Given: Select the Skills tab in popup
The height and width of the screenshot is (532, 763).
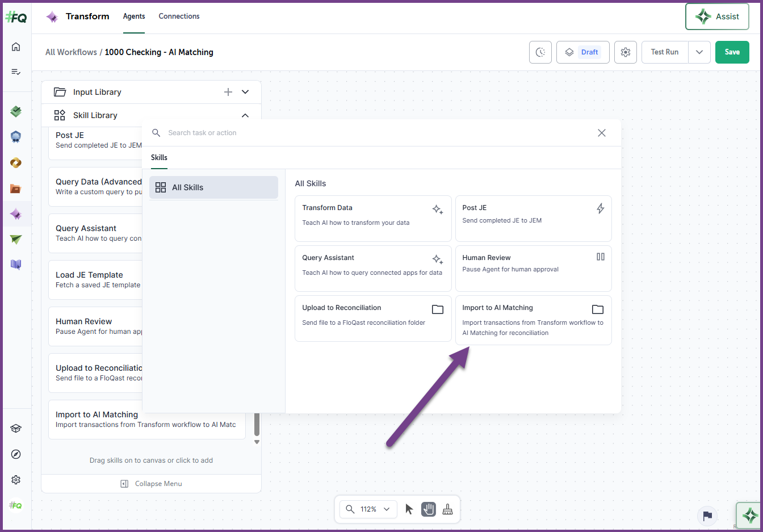Looking at the screenshot, I should point(159,157).
